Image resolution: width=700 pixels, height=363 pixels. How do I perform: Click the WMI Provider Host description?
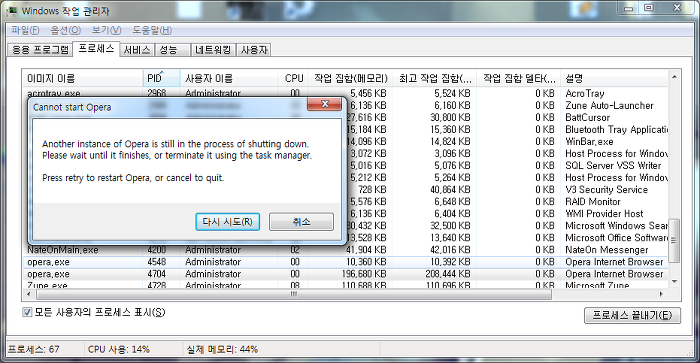(x=604, y=214)
